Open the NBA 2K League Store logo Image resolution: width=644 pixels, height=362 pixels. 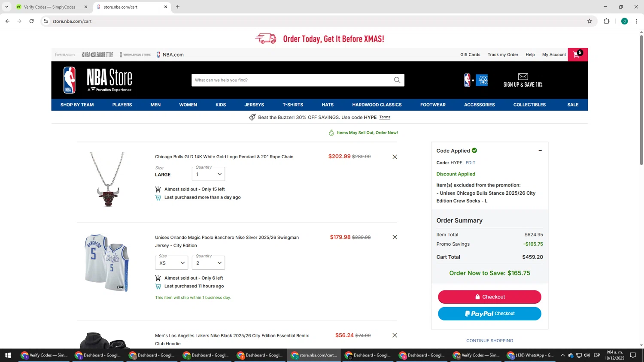135,54
